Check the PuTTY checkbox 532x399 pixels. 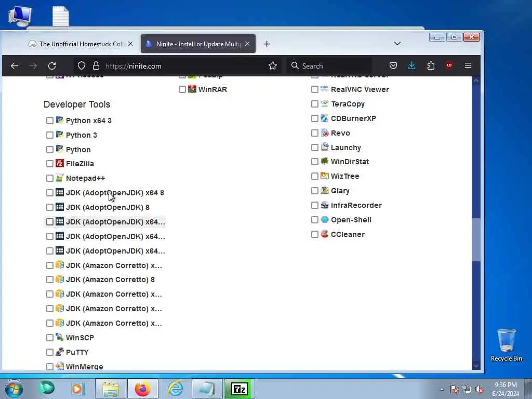tap(50, 352)
